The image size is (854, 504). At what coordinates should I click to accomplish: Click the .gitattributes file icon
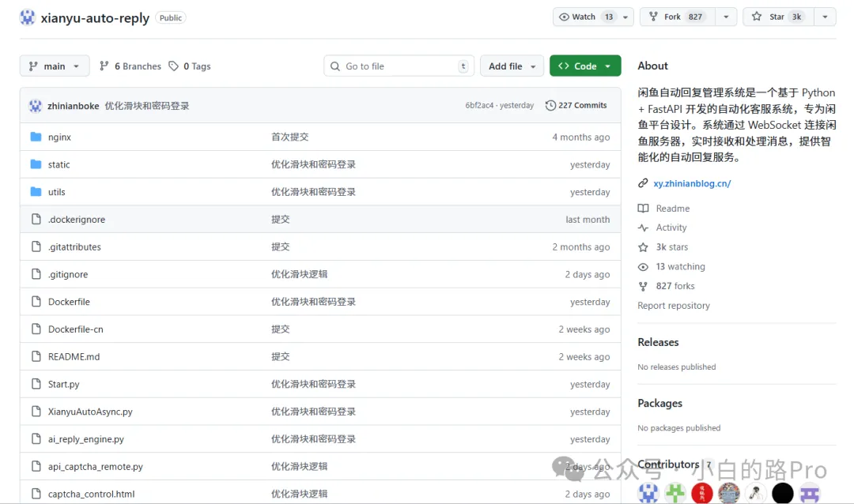(36, 246)
